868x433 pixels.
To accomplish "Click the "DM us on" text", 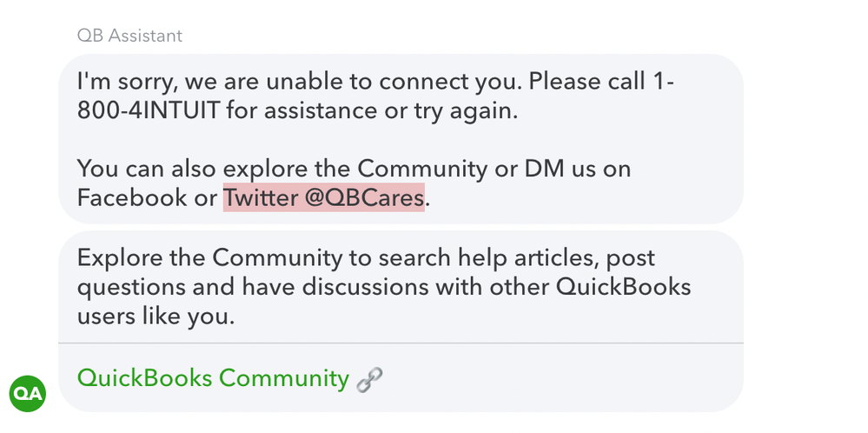I will coord(578,169).
